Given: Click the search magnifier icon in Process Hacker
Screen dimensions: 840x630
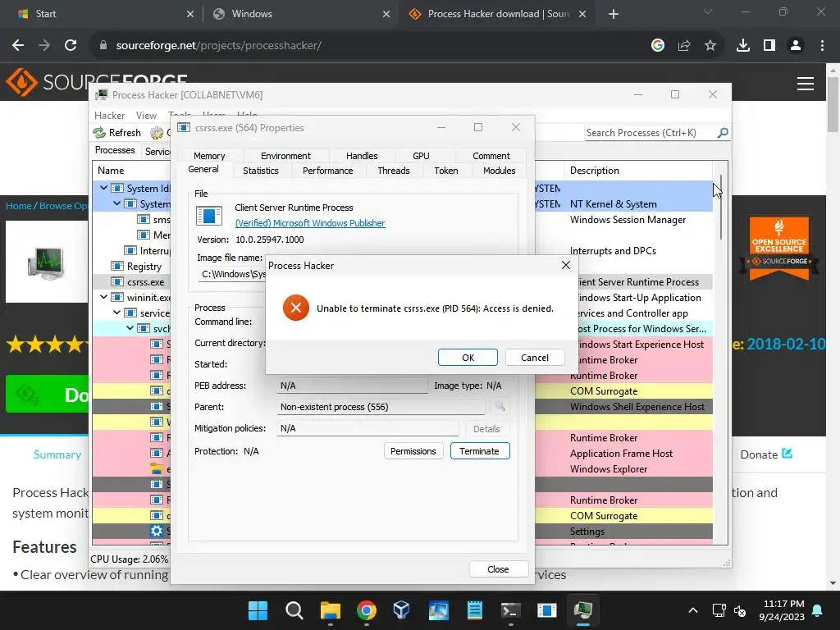Looking at the screenshot, I should click(x=723, y=132).
